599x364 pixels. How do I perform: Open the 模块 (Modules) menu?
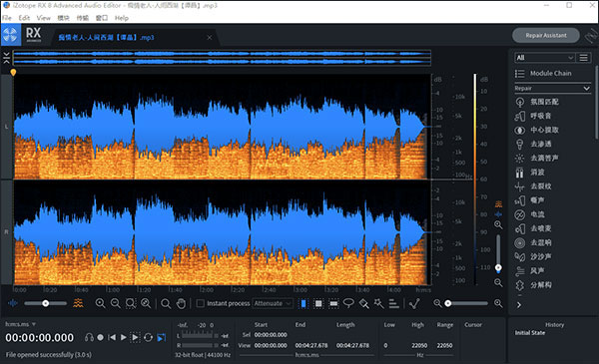pos(63,18)
